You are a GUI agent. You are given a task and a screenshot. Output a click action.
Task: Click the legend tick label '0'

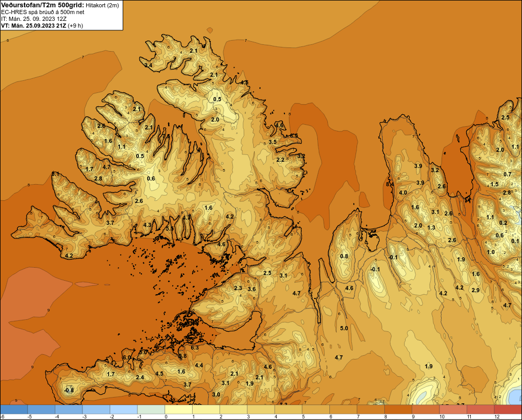(x=166, y=417)
